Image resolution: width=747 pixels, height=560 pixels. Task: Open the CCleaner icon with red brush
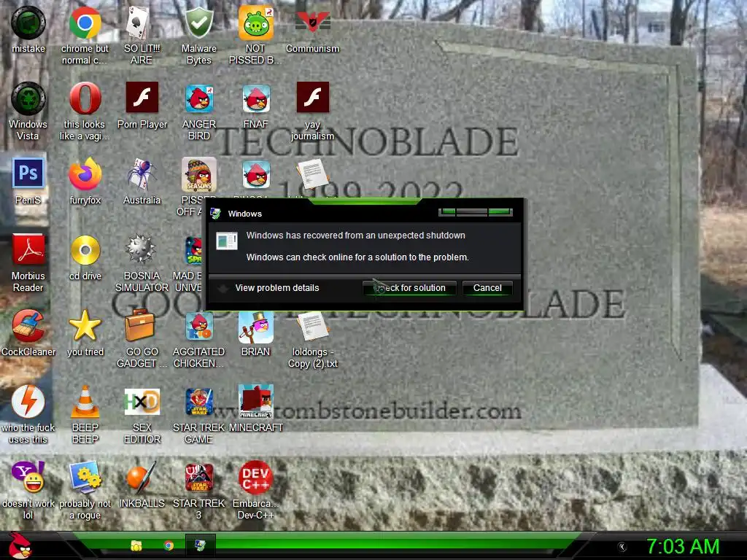28,326
